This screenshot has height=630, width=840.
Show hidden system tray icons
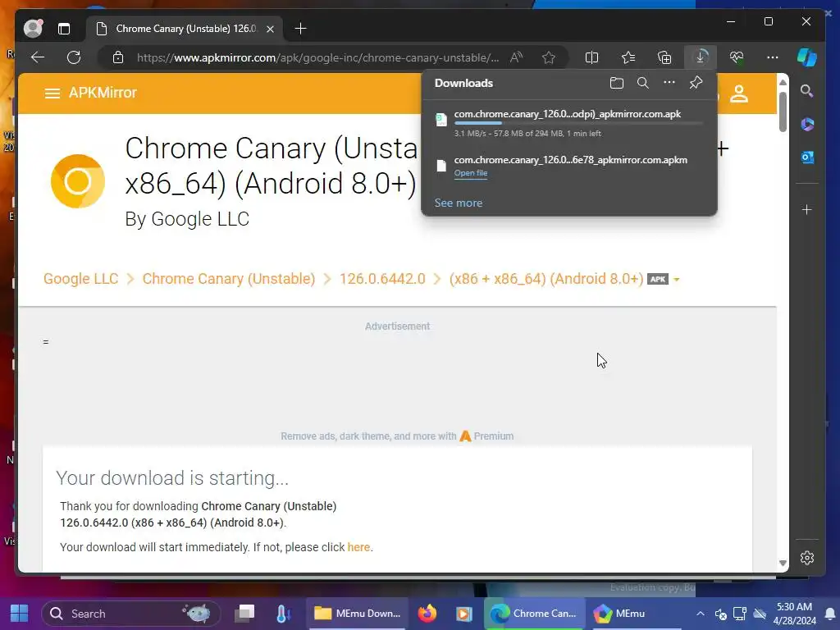[x=701, y=614]
